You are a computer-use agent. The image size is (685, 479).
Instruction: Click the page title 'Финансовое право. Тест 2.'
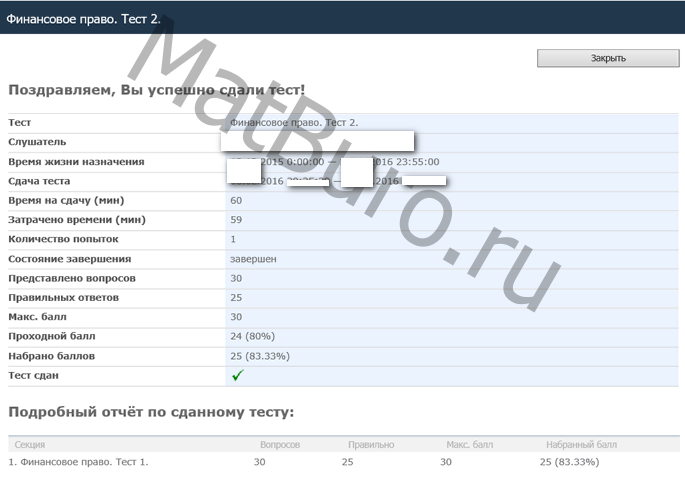(83, 18)
